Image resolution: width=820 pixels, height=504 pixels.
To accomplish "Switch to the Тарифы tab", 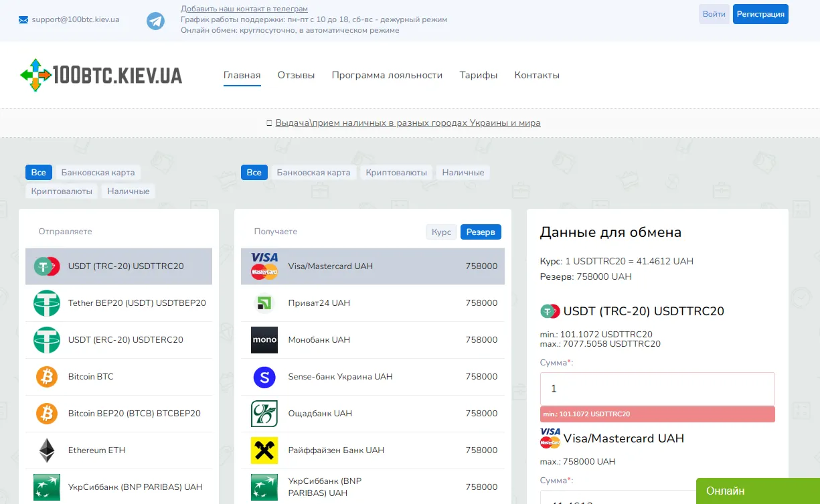I will tap(478, 75).
